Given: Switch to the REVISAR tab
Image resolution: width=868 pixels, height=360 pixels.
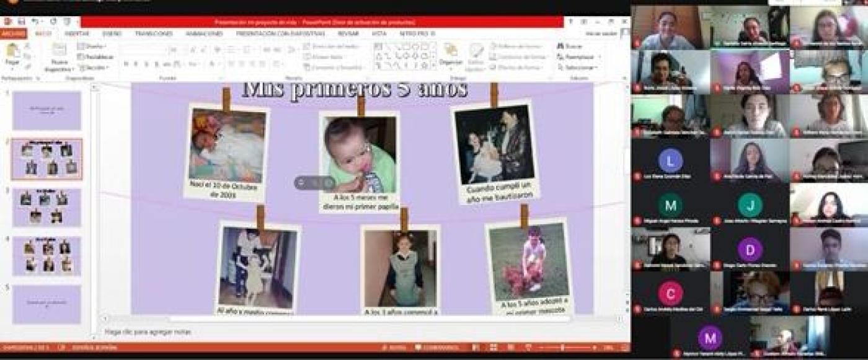Looking at the screenshot, I should point(348,33).
